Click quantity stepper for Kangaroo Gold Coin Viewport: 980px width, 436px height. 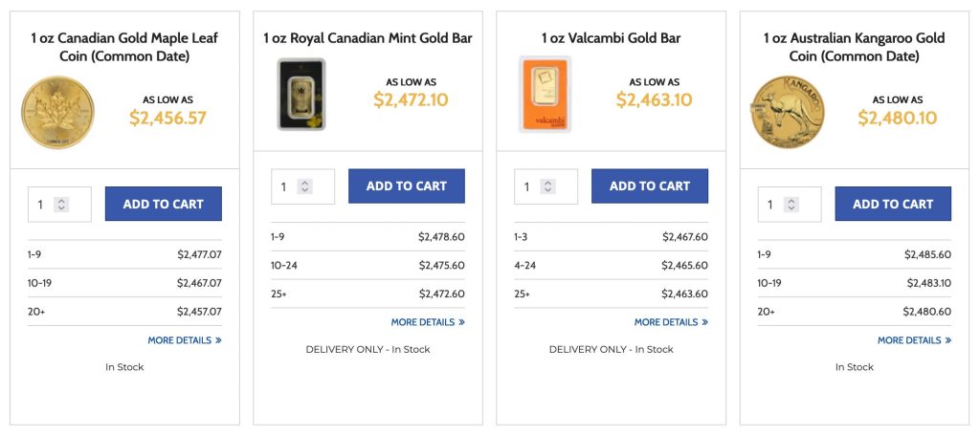pyautogui.click(x=791, y=204)
